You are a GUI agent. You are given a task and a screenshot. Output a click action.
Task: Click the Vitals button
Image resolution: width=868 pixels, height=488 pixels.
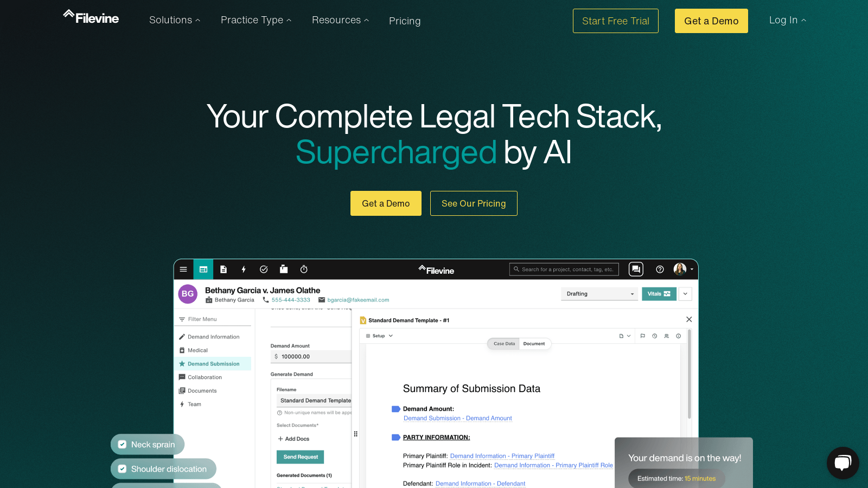pyautogui.click(x=659, y=294)
